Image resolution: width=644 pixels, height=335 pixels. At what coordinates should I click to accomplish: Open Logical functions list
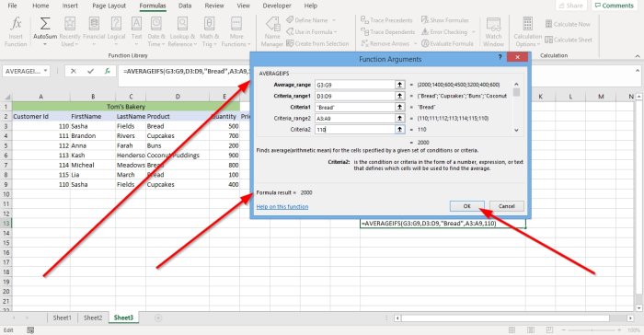116,32
